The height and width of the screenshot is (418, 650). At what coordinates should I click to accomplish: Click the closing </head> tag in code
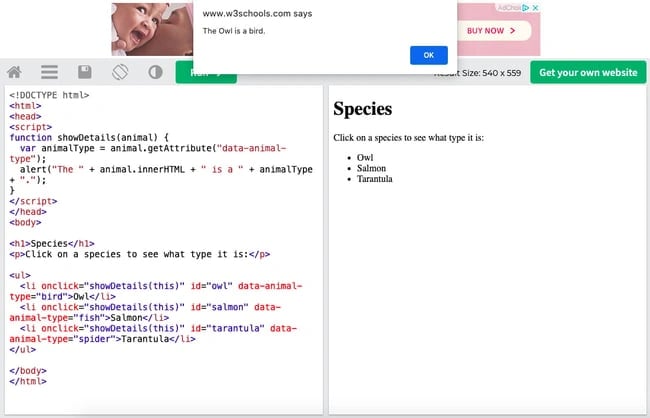(28, 212)
